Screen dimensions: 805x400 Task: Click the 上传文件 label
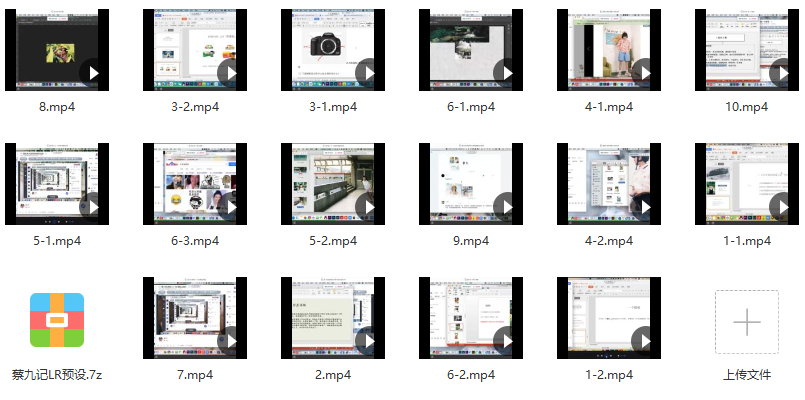click(x=747, y=375)
